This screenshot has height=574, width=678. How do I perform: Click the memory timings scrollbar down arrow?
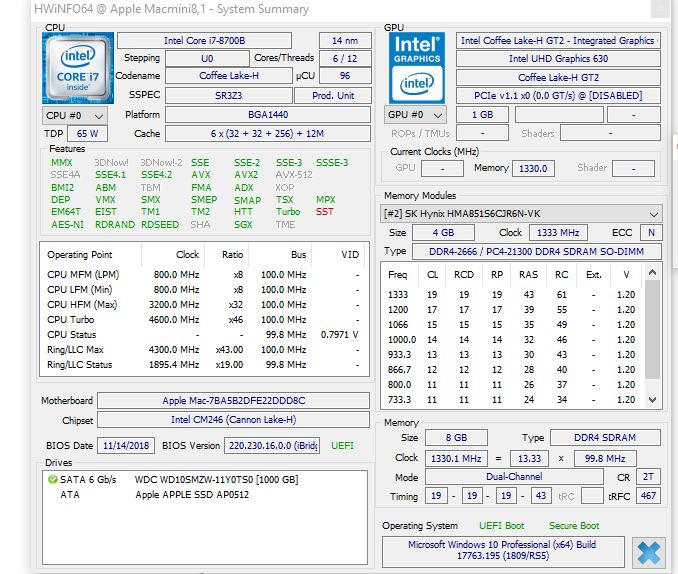pyautogui.click(x=652, y=400)
